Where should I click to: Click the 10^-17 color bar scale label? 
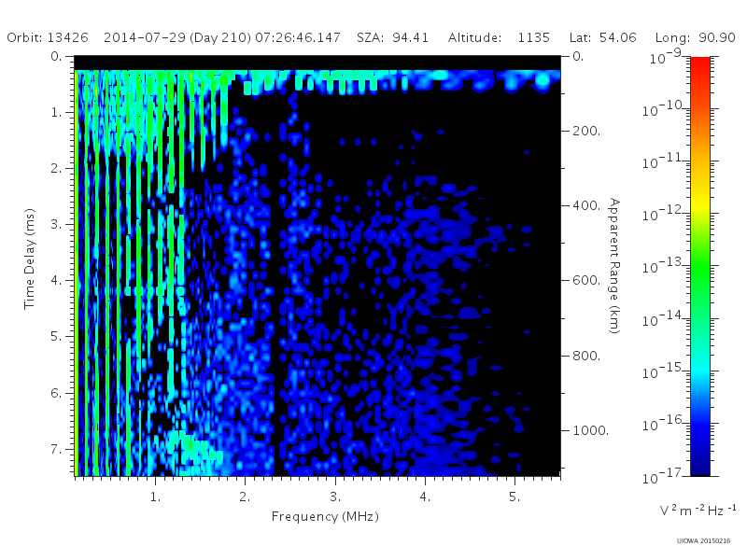tap(664, 476)
